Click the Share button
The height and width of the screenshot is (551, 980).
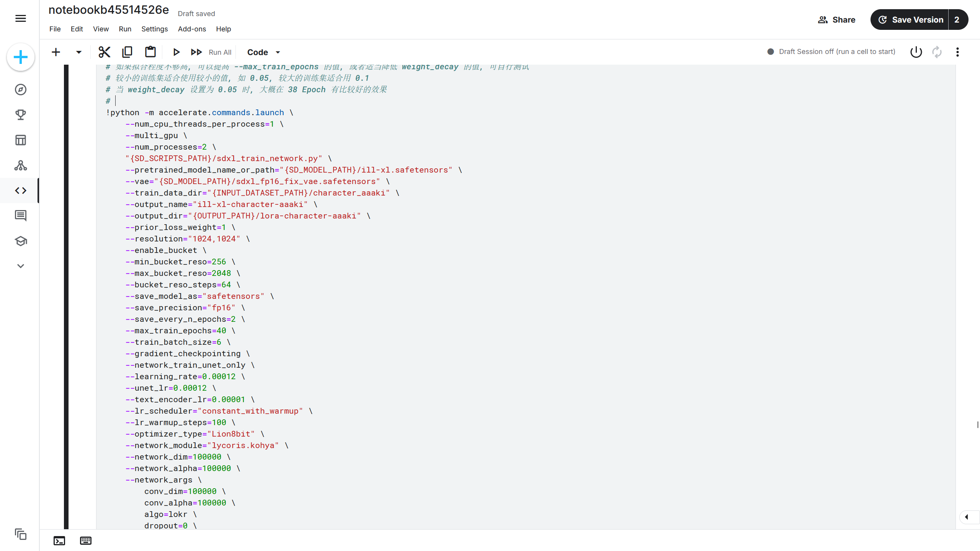(836, 20)
